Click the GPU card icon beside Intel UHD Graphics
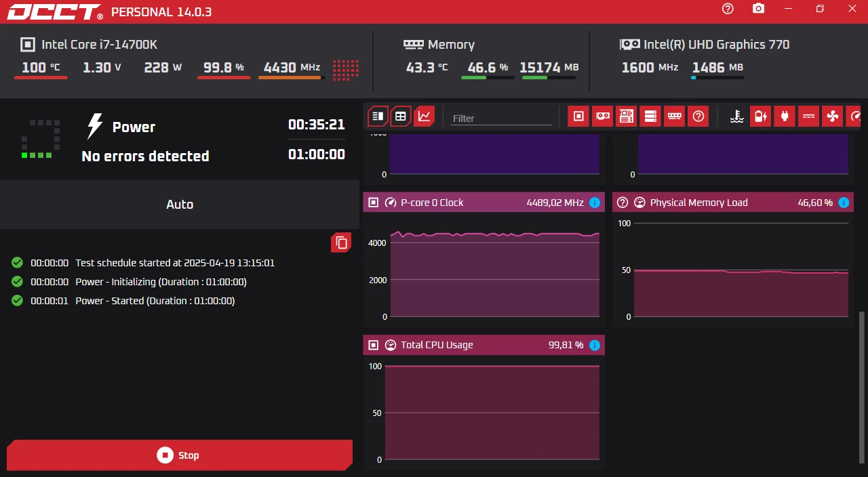868x477 pixels. coord(630,45)
